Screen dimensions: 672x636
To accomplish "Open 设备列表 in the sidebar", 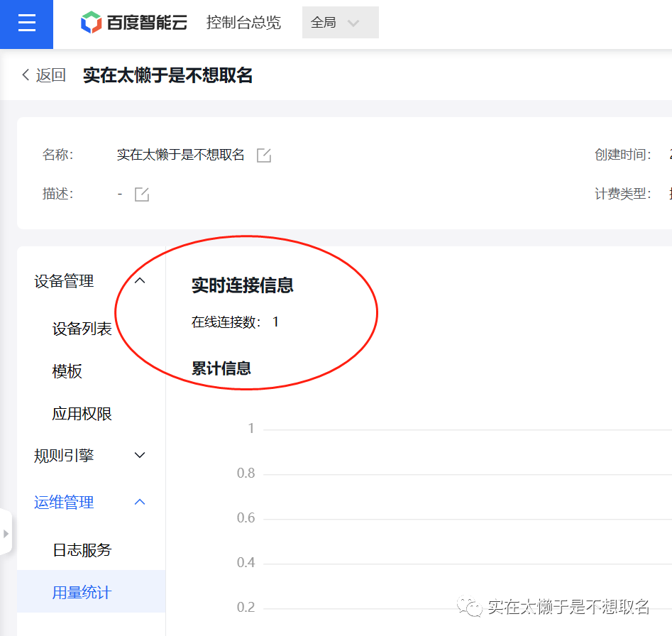I will coord(82,329).
